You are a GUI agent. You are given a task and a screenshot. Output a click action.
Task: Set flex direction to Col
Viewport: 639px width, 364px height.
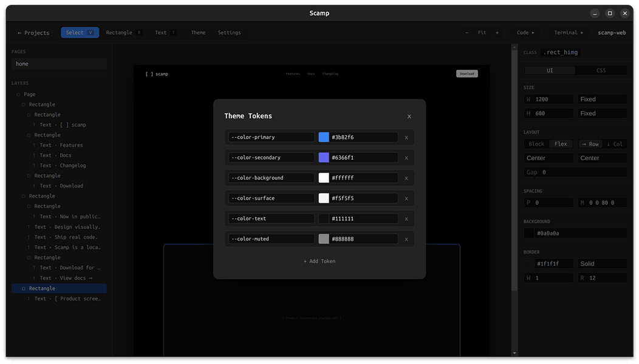click(x=615, y=144)
